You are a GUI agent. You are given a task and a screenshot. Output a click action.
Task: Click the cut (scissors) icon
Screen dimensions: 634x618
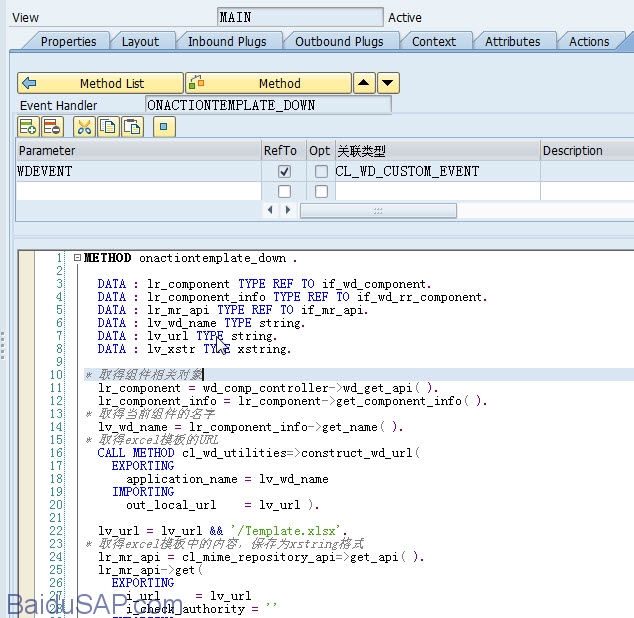tap(84, 127)
